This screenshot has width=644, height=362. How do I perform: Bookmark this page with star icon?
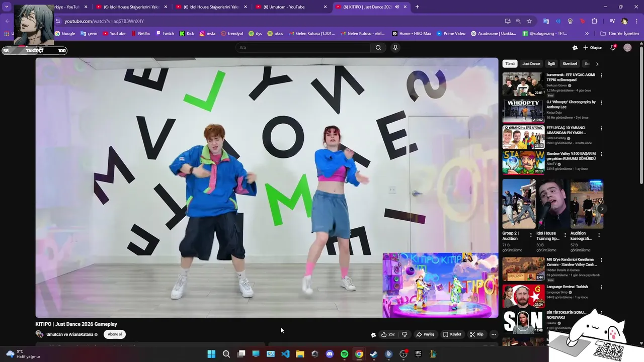(x=529, y=21)
